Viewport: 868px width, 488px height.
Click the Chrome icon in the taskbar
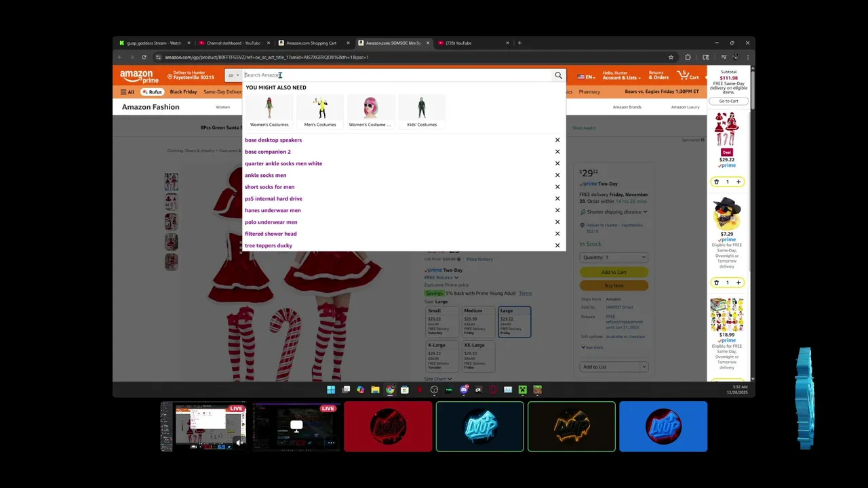[390, 390]
